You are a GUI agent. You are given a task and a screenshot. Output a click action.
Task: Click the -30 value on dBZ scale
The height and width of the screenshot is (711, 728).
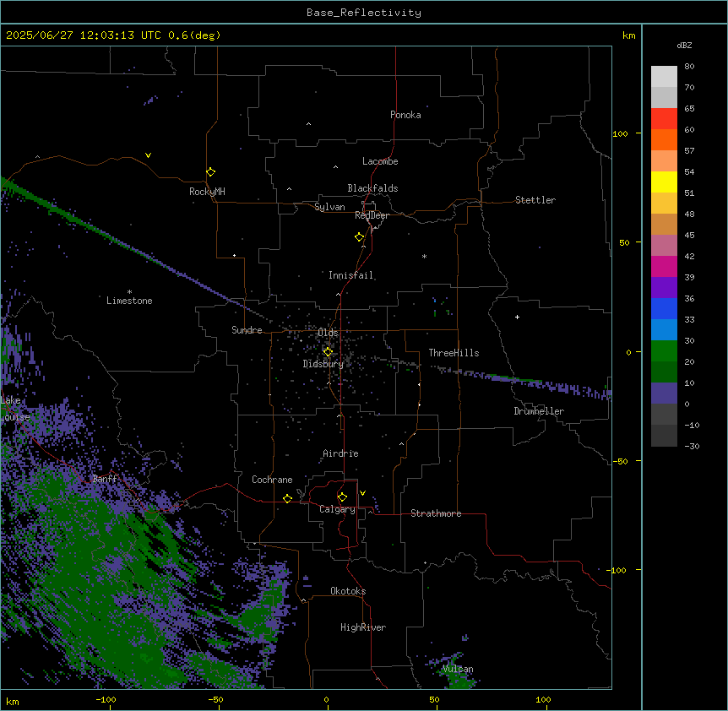pyautogui.click(x=692, y=446)
